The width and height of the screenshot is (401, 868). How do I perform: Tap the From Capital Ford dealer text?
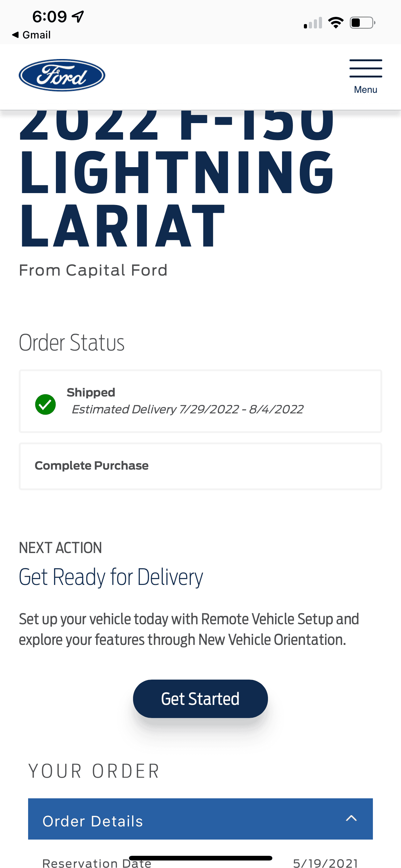93,270
